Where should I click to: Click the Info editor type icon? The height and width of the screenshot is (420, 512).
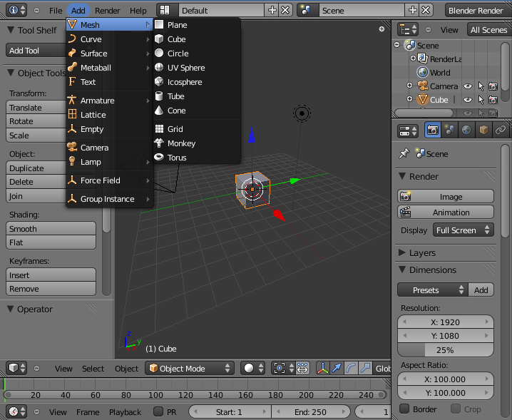pos(16,11)
